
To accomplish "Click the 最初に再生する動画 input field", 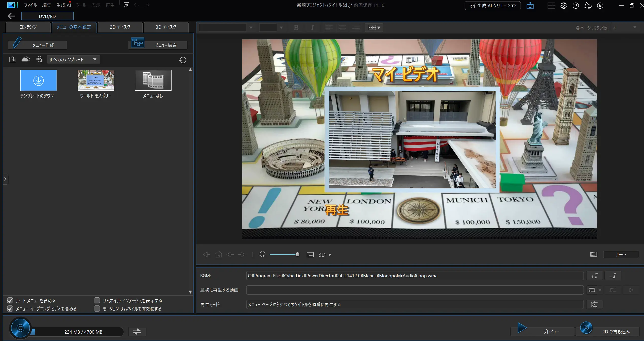I will (415, 290).
